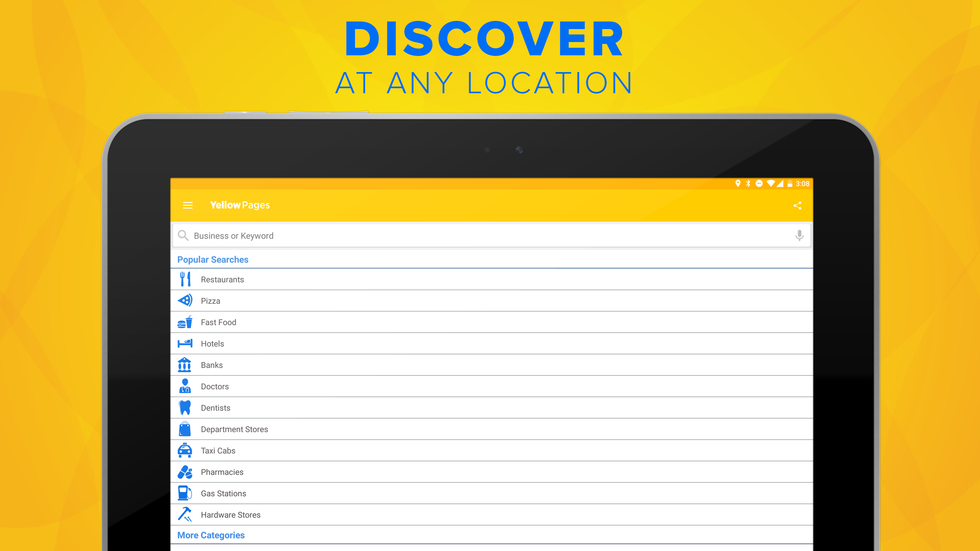Open the hamburger navigation menu
Viewport: 980px width, 551px height.
(187, 205)
